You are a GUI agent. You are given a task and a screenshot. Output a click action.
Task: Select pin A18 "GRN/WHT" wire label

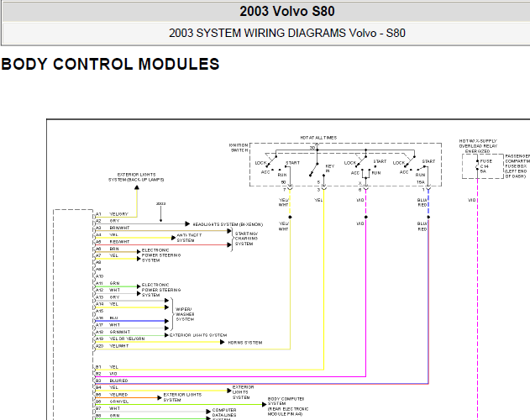pyautogui.click(x=119, y=332)
